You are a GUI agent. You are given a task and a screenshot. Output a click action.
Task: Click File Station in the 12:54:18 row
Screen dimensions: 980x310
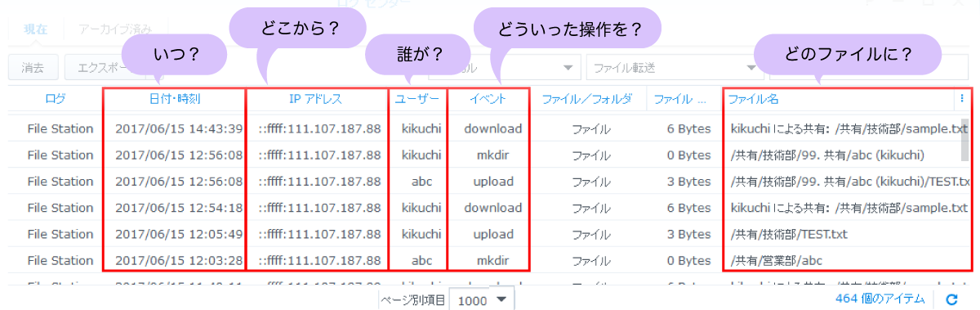coord(60,207)
